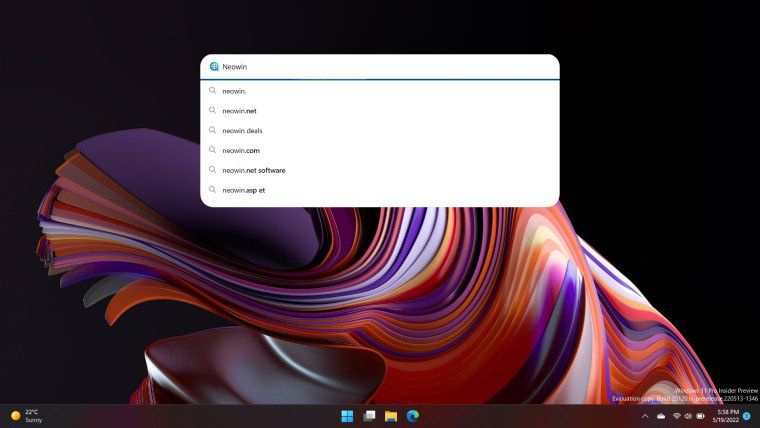
Task: Open the clock and date calendar flyout
Action: pyautogui.click(x=725, y=415)
